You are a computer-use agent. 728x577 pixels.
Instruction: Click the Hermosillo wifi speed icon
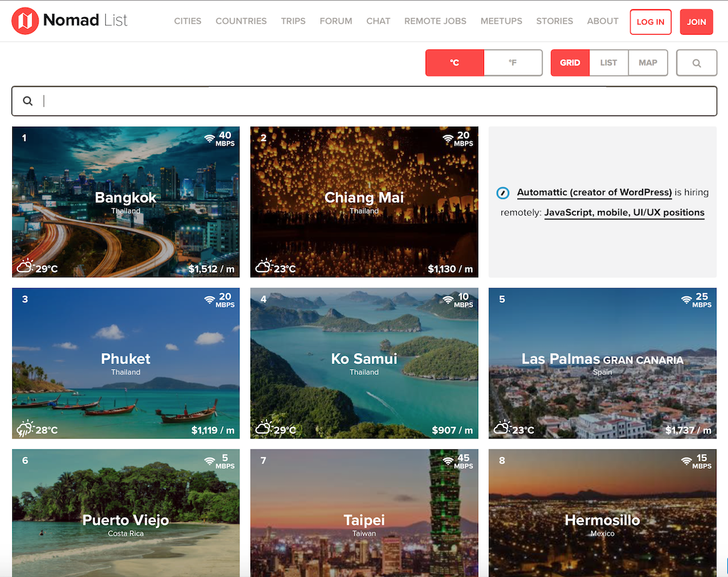coord(686,461)
